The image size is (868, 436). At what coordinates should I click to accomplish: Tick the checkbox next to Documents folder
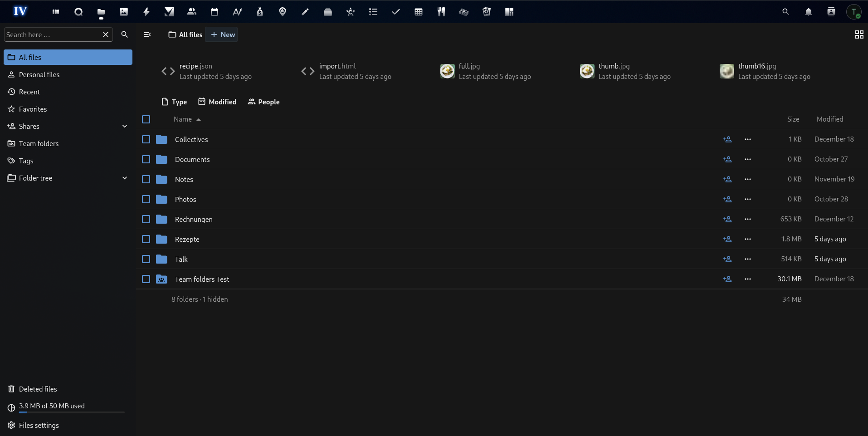tap(146, 159)
